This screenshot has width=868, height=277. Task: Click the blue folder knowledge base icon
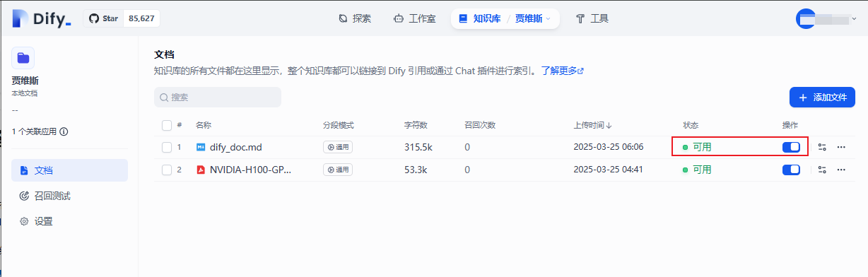(23, 58)
